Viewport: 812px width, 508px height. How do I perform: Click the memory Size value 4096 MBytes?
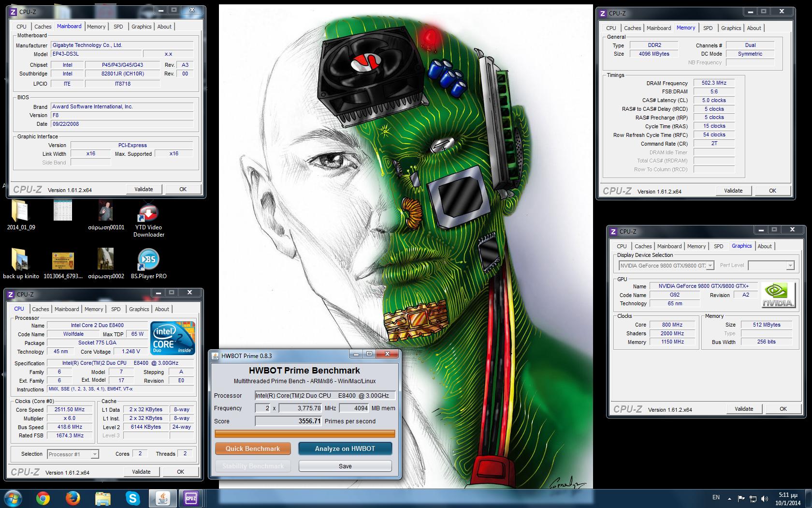coord(654,54)
